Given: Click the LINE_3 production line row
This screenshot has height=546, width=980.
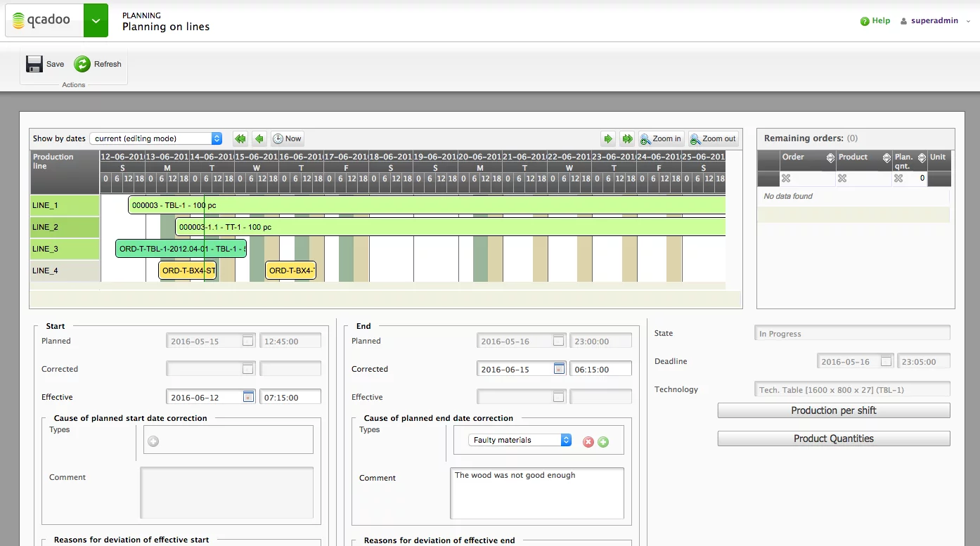Looking at the screenshot, I should pos(65,249).
